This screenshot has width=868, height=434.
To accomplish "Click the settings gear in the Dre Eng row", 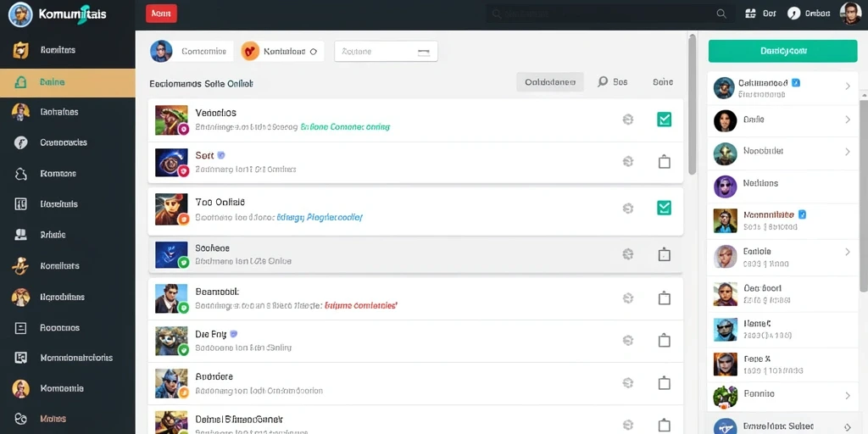I will tap(628, 340).
